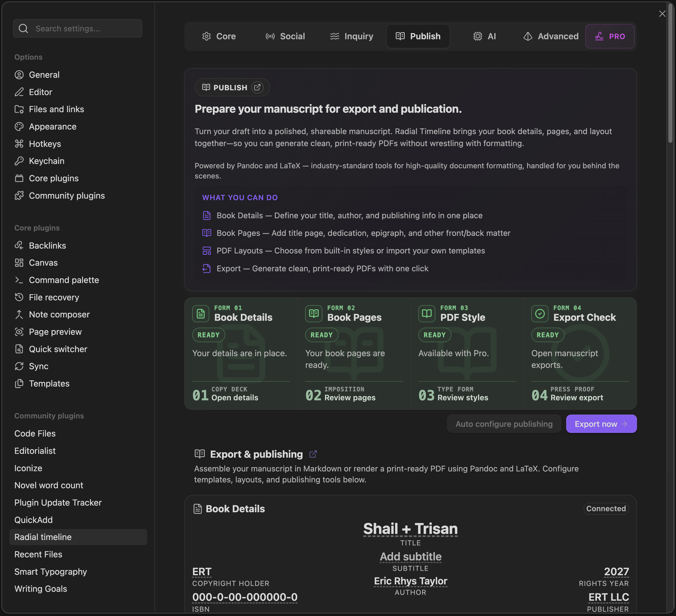Click the chip icon on the AI tab
Viewport: 676px width, 616px height.
coord(477,36)
